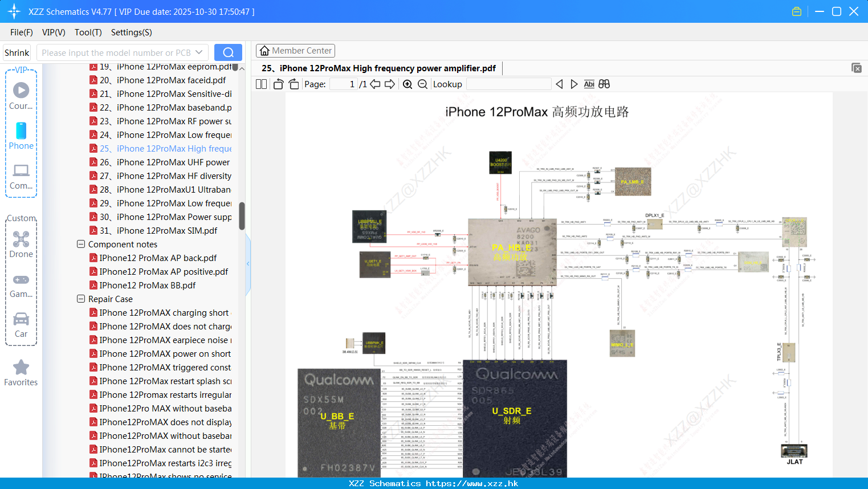Open 26 iPhone 12ProMax UHF power file

pos(160,162)
